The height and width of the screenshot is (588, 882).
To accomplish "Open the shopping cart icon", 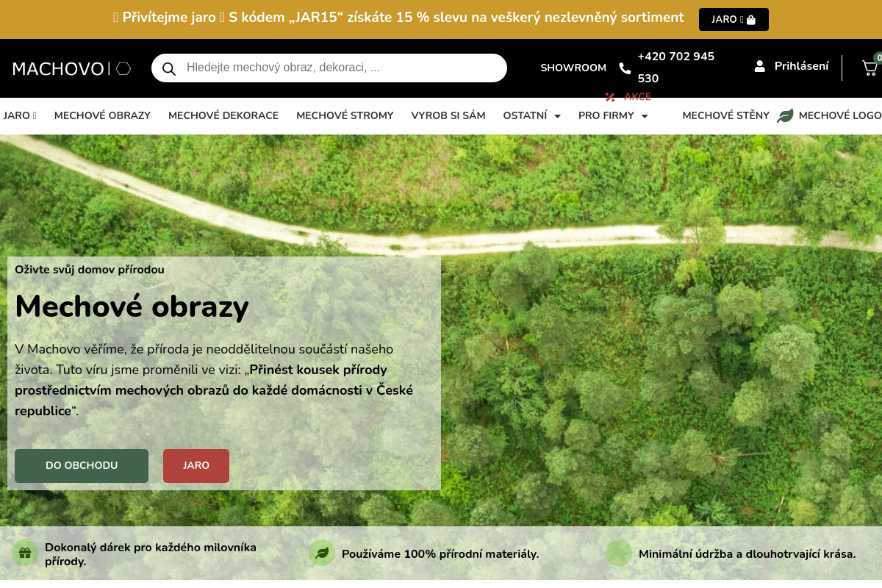I will pyautogui.click(x=870, y=68).
